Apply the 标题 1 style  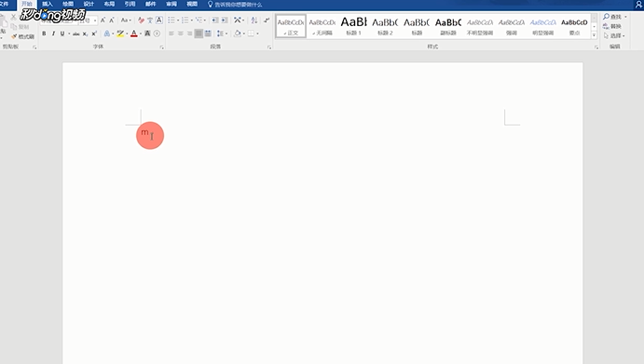click(x=353, y=26)
